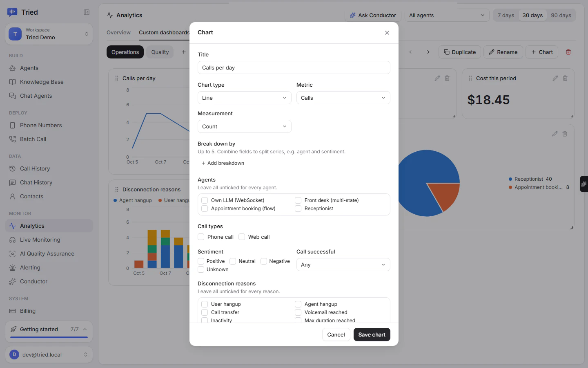
Task: Enable Phone call type
Action: click(201, 237)
